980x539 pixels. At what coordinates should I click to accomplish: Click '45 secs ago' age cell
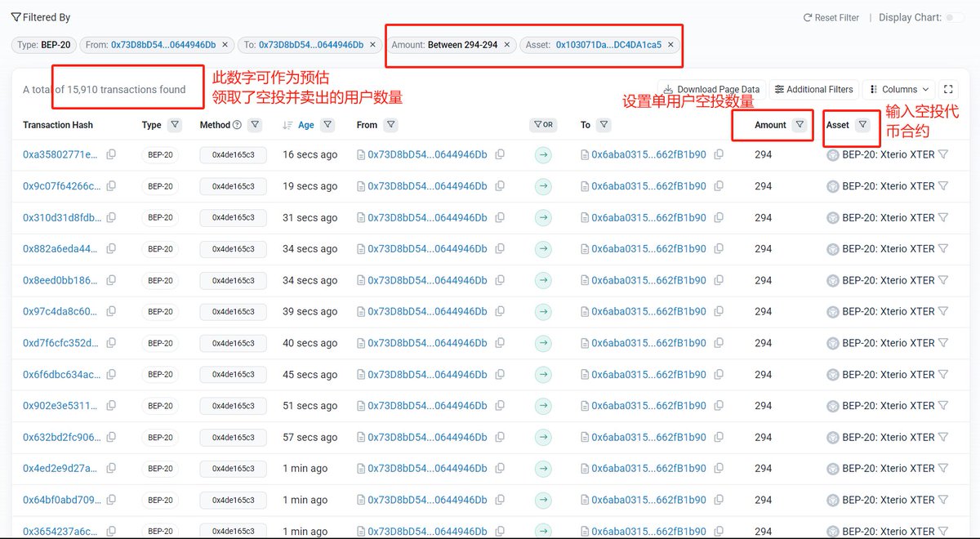point(310,374)
